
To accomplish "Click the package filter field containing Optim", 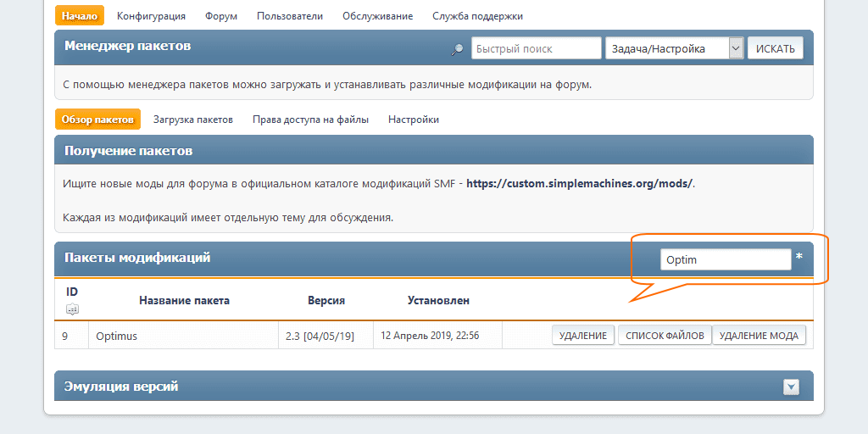I will pyautogui.click(x=725, y=259).
